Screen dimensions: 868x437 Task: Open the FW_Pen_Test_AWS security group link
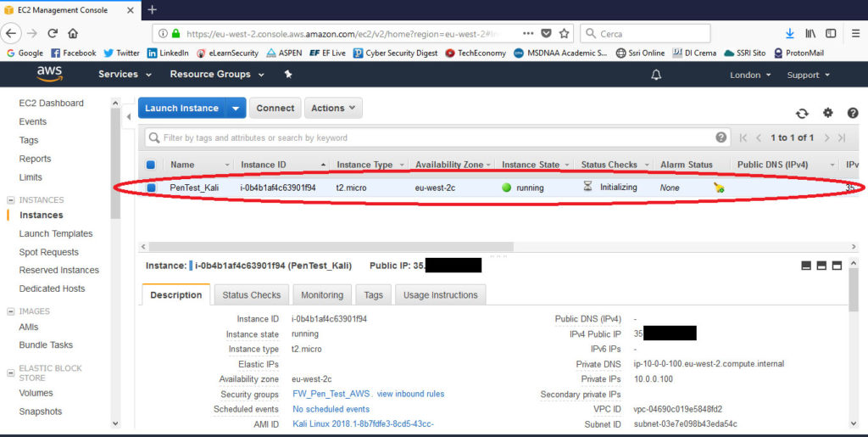point(332,394)
